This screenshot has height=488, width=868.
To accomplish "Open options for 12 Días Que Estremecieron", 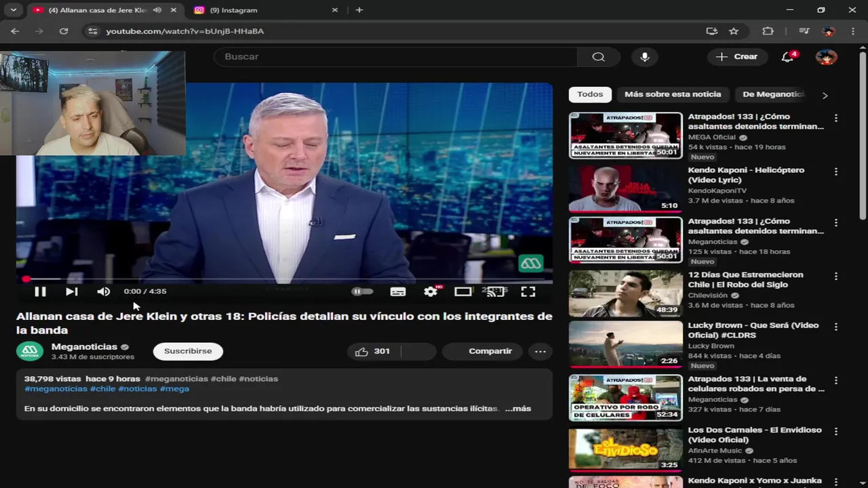I will pyautogui.click(x=835, y=276).
